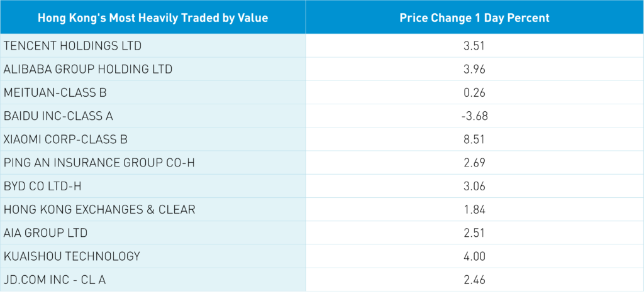The image size is (644, 294).
Task: Click Xiaomi's 8.51 price change value
Action: point(474,139)
